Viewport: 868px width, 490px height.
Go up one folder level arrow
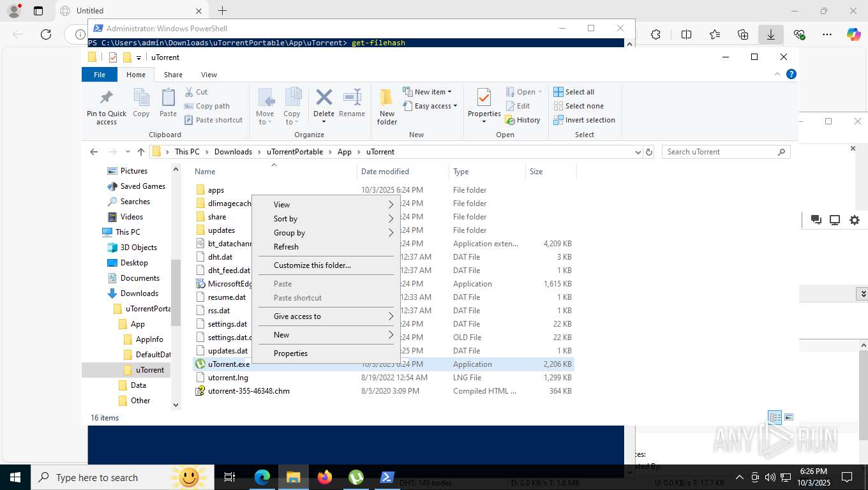tap(141, 152)
